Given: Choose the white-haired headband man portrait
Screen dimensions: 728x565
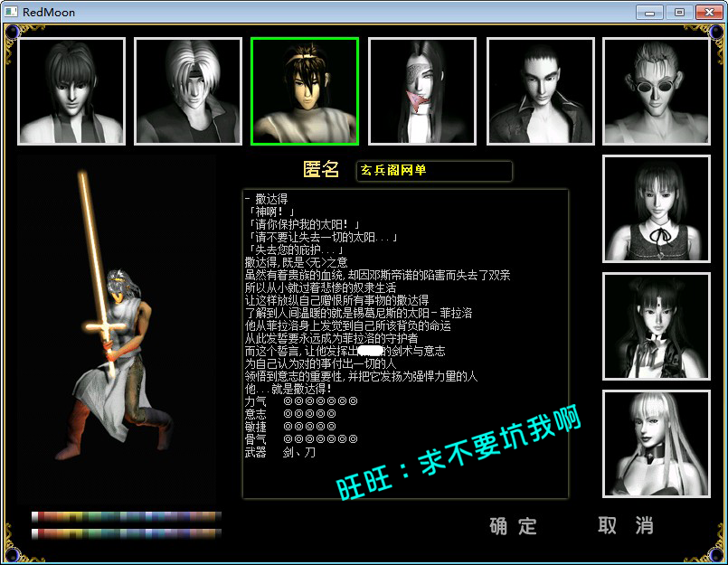Looking at the screenshot, I should tap(188, 91).
